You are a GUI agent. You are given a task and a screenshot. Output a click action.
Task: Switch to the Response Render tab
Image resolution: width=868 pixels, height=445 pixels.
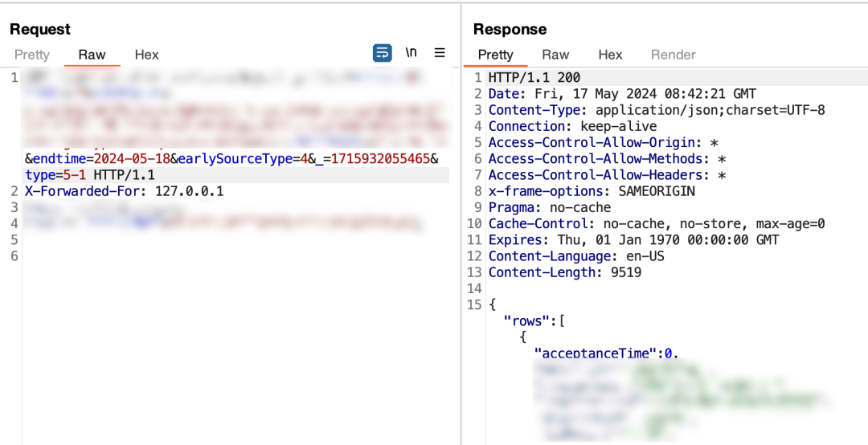[673, 55]
